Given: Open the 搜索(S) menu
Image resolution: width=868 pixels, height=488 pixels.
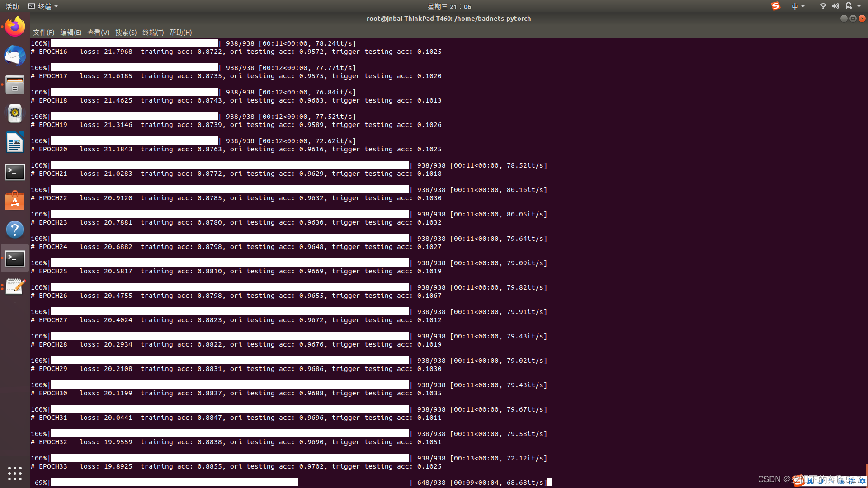Looking at the screenshot, I should pyautogui.click(x=126, y=33).
